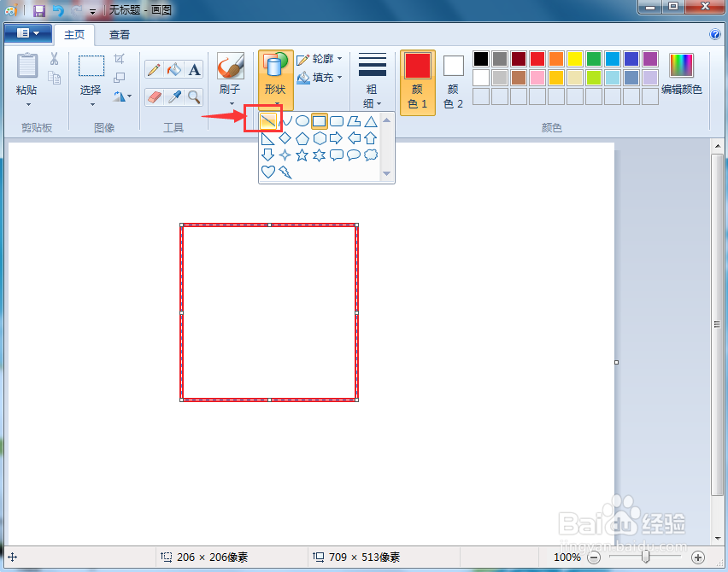The height and width of the screenshot is (572, 728).
Task: Select the Fill with color bucket
Action: click(x=174, y=70)
